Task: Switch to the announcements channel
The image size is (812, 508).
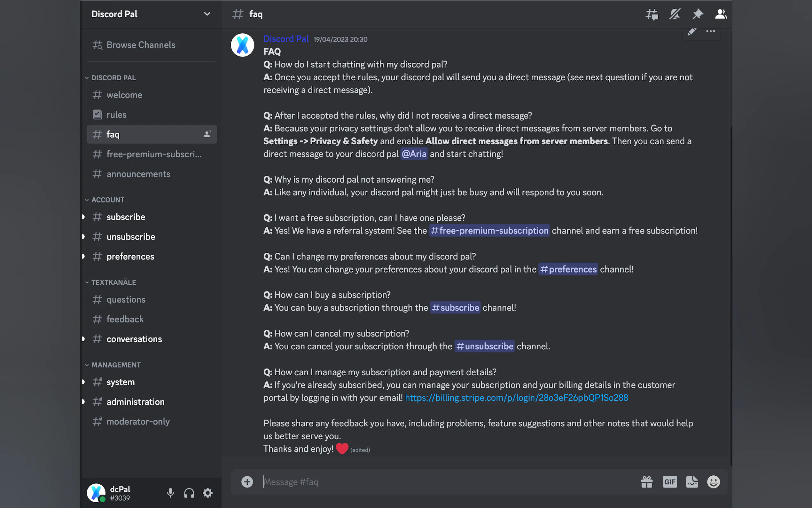Action: (138, 174)
